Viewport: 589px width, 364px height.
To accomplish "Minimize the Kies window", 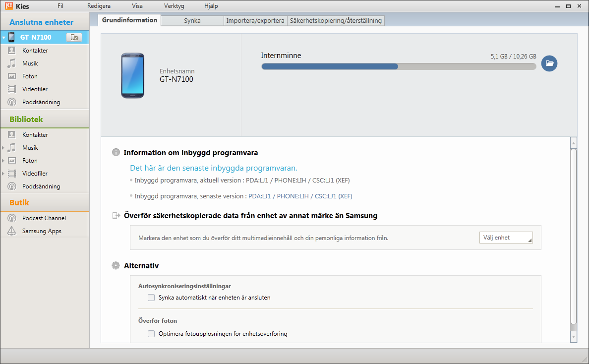I will point(557,6).
